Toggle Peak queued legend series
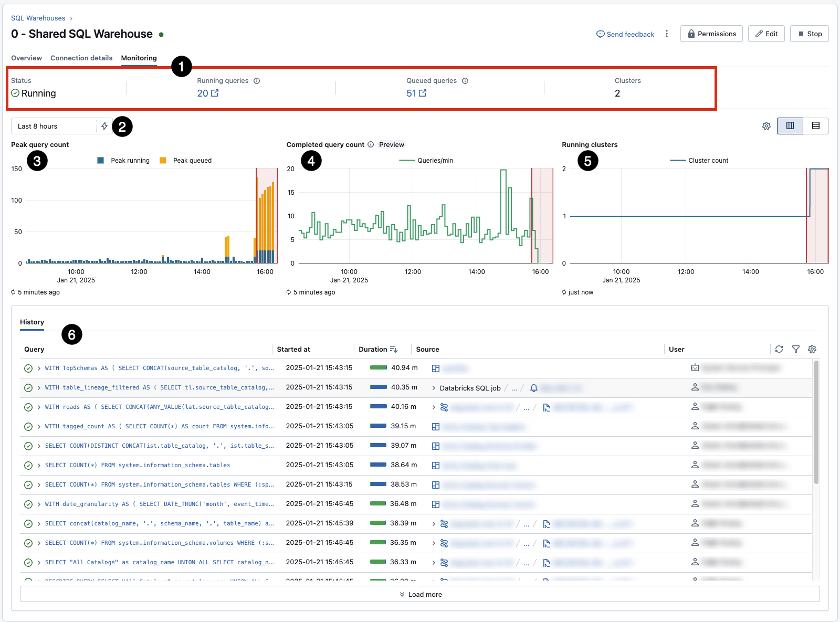Image resolution: width=840 pixels, height=622 pixels. 186,161
